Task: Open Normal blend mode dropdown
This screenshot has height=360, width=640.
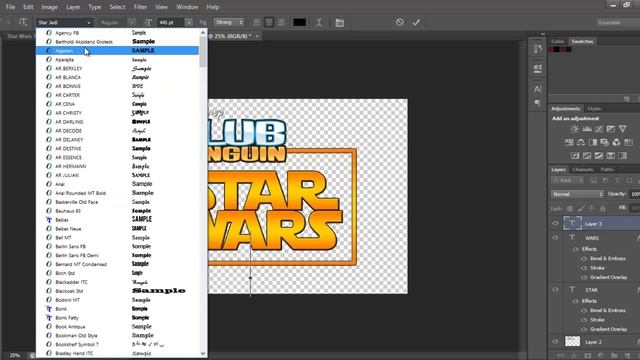Action: pos(577,194)
